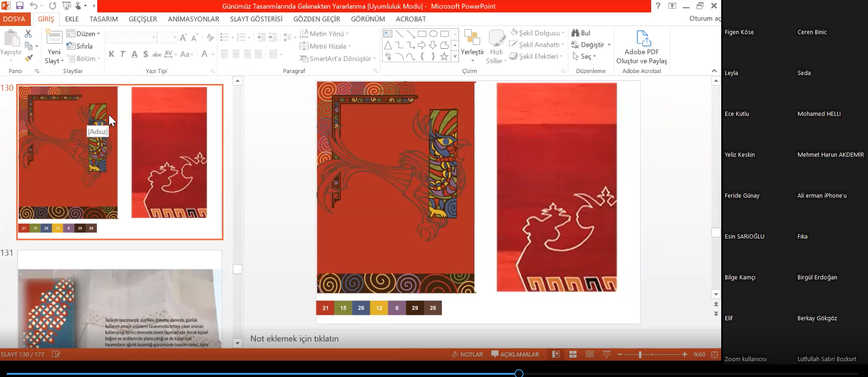Toggle the AÇIKLAMALAR comments pane

[x=515, y=354]
